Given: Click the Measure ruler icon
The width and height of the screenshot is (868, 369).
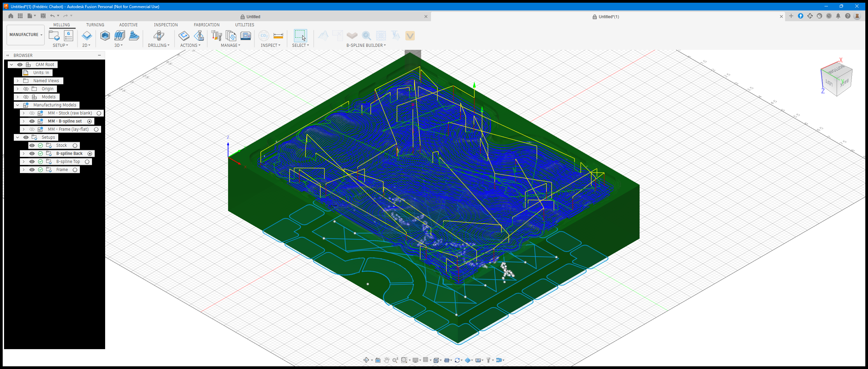Looking at the screenshot, I should point(278,35).
